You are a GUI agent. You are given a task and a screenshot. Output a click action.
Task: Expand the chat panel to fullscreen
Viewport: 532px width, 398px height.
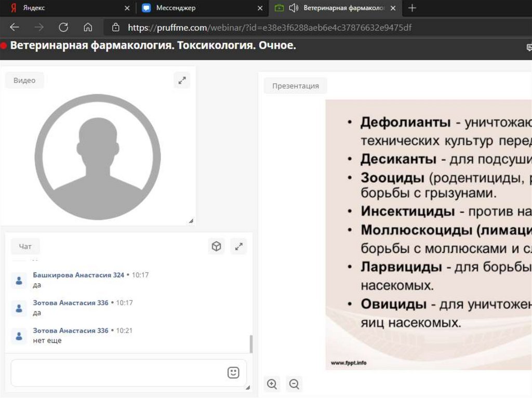tap(239, 246)
